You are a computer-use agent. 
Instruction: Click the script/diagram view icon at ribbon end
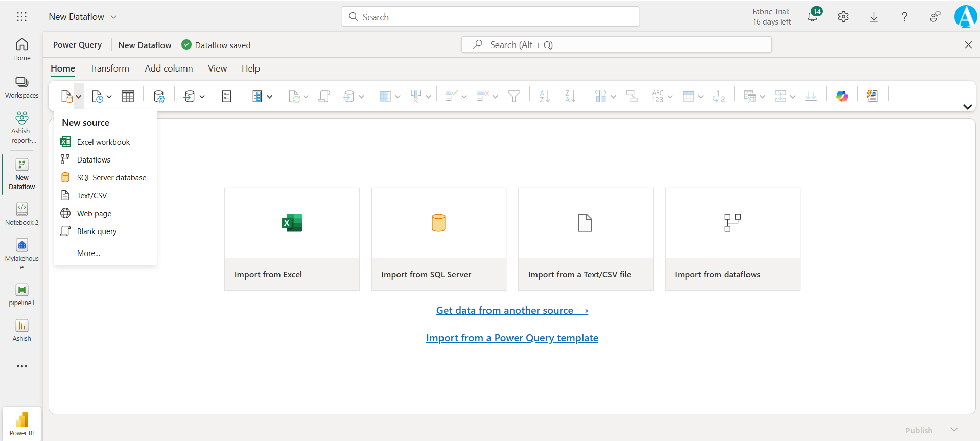coord(872,96)
